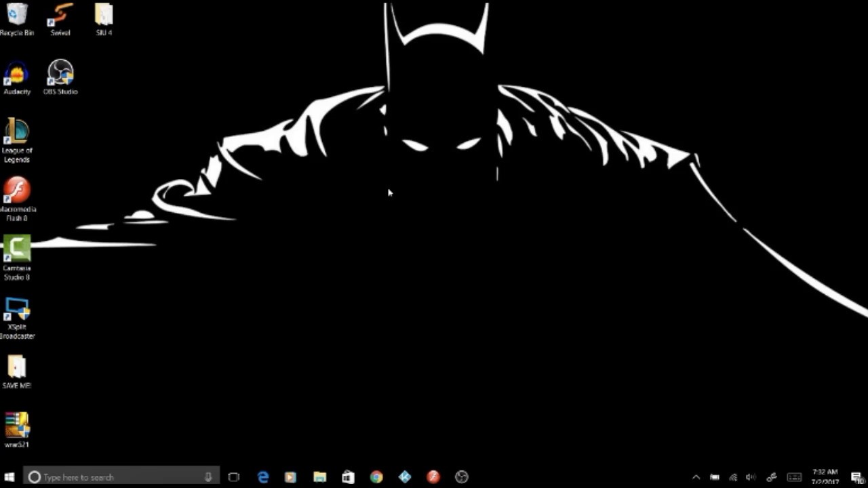This screenshot has height=488, width=868.
Task: Expand the hidden system tray icons
Action: point(696,477)
